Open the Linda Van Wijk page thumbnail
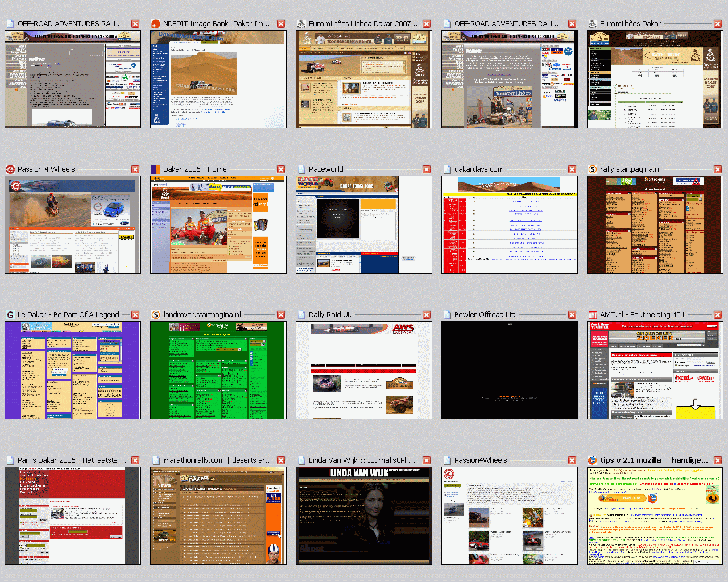The image size is (728, 582). click(364, 516)
